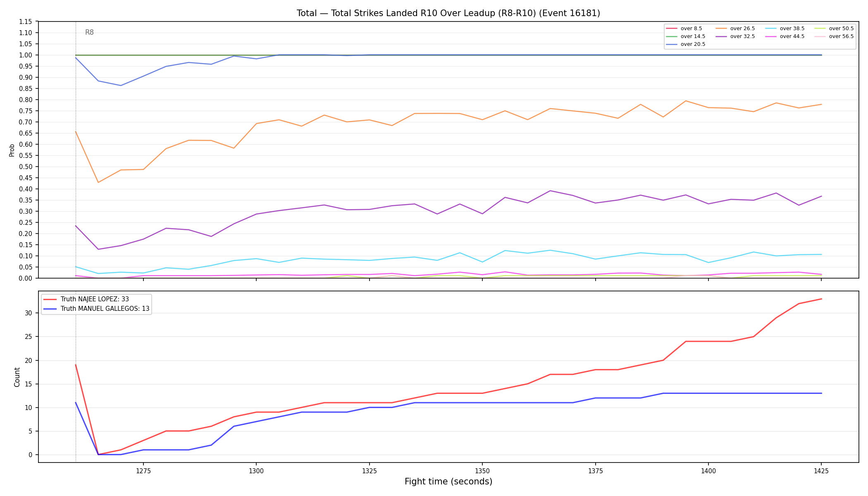Viewport: 868px width, 496px height.
Task: Click the 1375 x-axis tick label
Action: [595, 470]
